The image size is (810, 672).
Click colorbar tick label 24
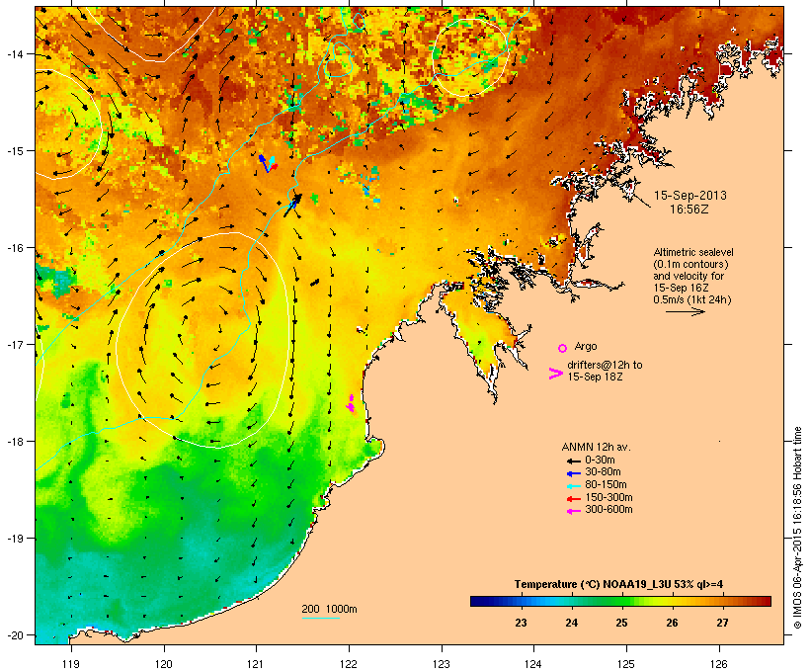571,623
